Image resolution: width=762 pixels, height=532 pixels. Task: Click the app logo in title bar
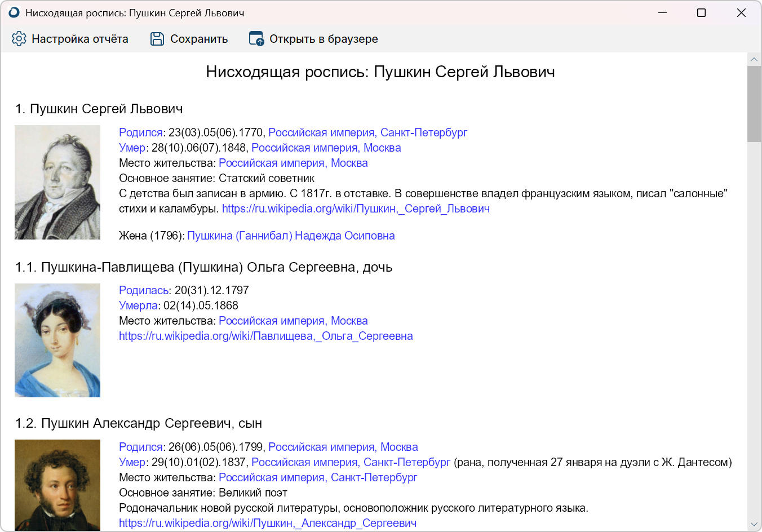(14, 12)
